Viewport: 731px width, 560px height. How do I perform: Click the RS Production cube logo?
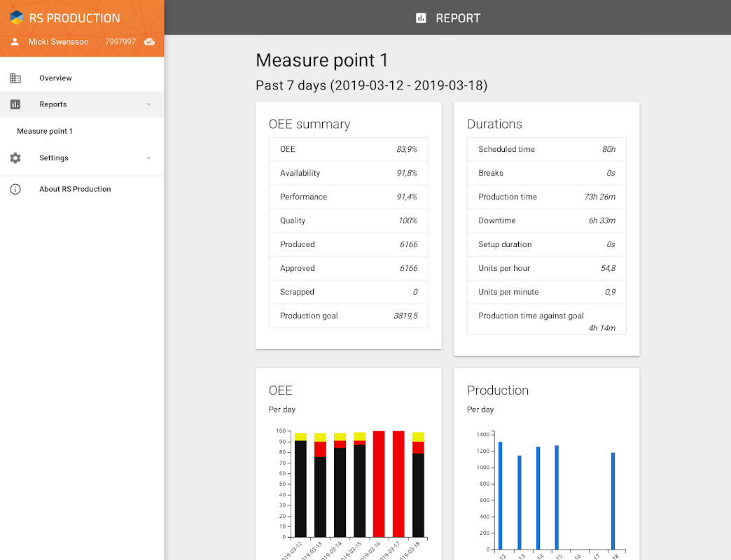[x=17, y=17]
